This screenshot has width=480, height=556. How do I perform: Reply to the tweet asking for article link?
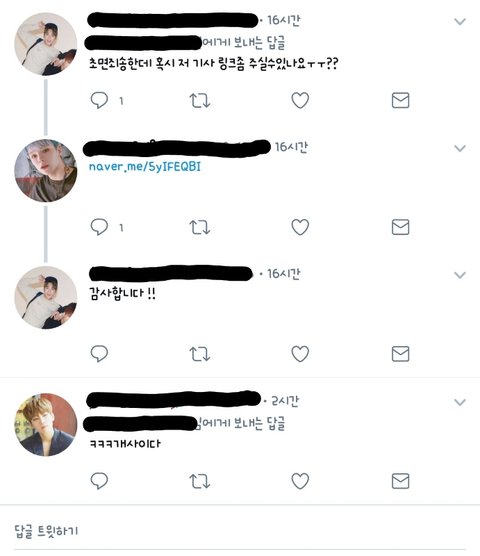[99, 100]
